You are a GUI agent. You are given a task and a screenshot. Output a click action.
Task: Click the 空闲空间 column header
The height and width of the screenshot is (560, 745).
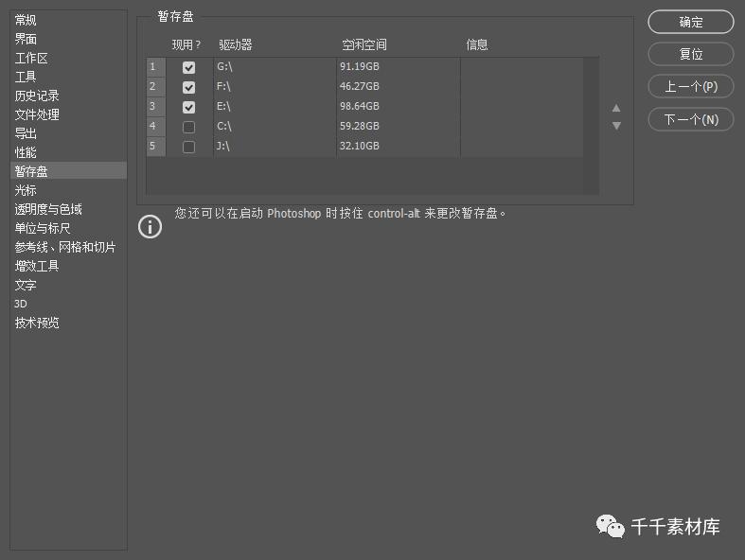click(364, 45)
